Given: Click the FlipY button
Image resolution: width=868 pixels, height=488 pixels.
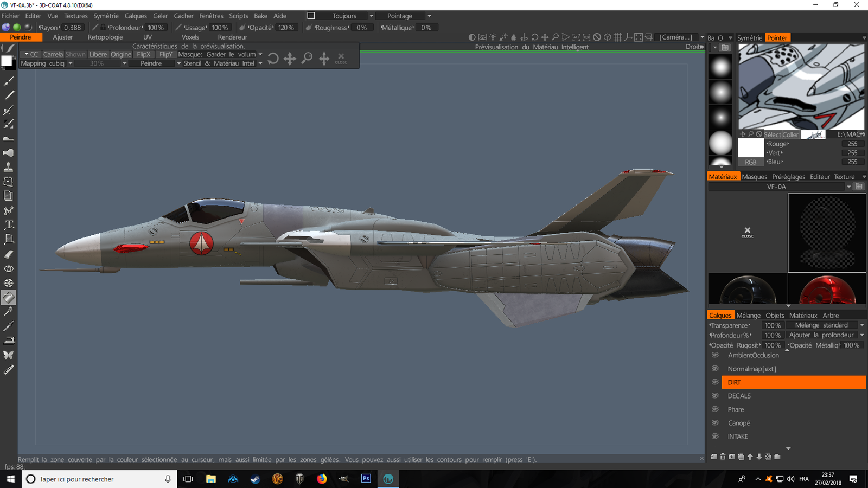Looking at the screenshot, I should [166, 54].
